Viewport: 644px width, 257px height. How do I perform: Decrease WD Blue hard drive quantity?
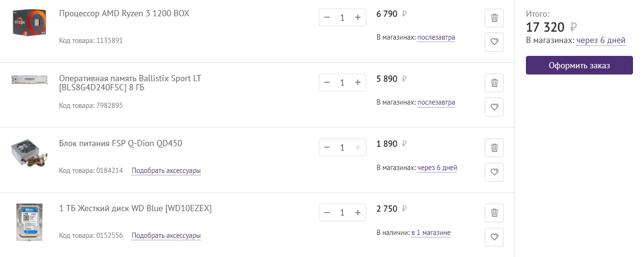pos(327,213)
